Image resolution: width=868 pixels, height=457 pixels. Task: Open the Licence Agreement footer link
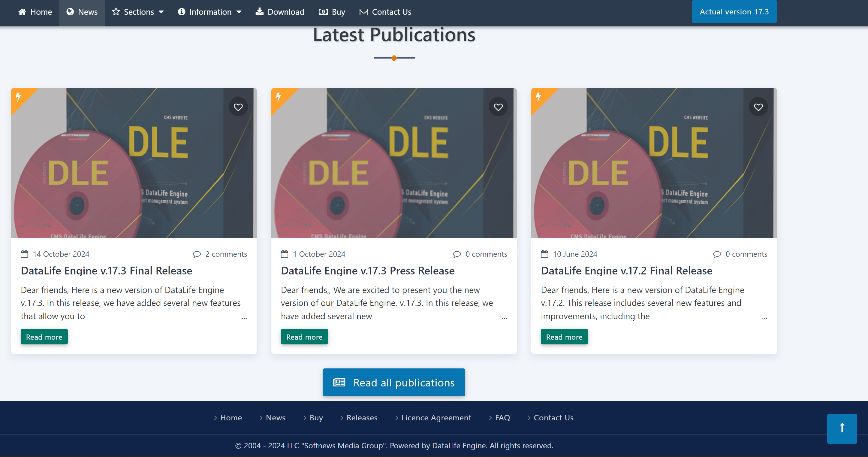(x=436, y=418)
